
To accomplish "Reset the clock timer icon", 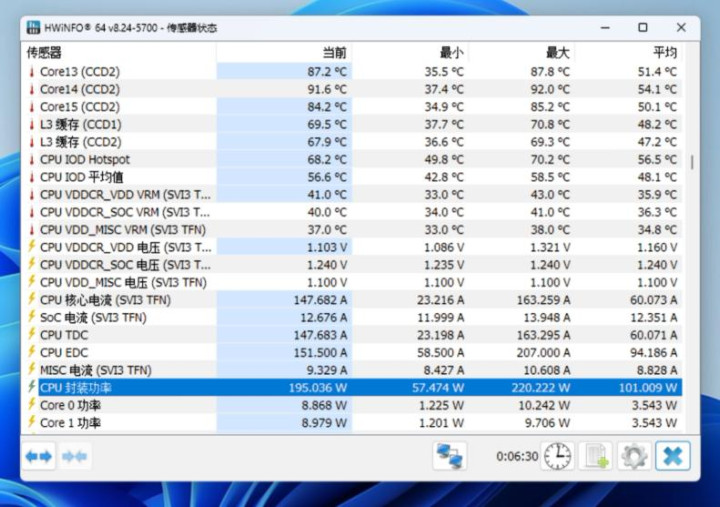I will point(557,456).
